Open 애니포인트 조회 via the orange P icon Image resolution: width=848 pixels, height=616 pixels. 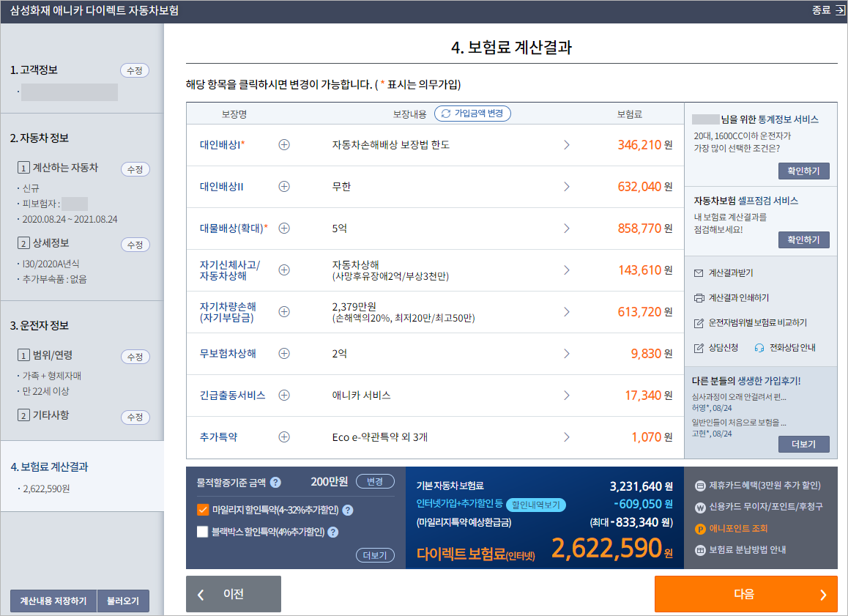coord(700,529)
